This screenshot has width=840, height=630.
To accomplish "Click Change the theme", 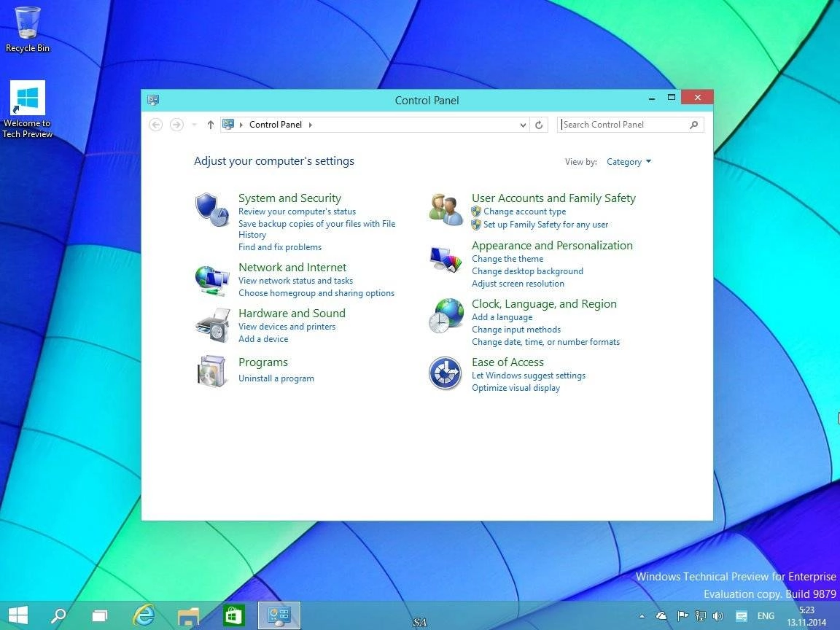I will coord(507,259).
